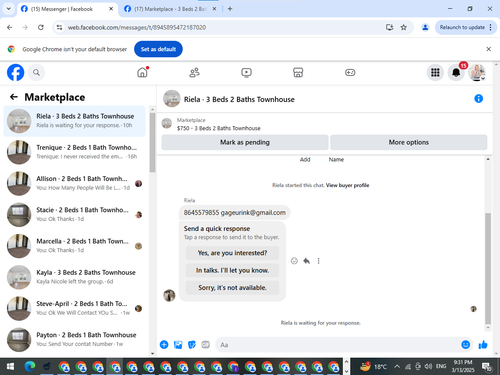Open the account profile picture menu
The height and width of the screenshot is (375, 500).
[477, 72]
